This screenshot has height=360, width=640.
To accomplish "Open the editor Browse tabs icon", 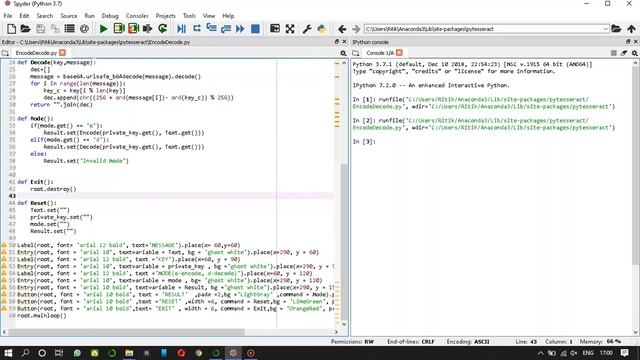I will (5, 53).
